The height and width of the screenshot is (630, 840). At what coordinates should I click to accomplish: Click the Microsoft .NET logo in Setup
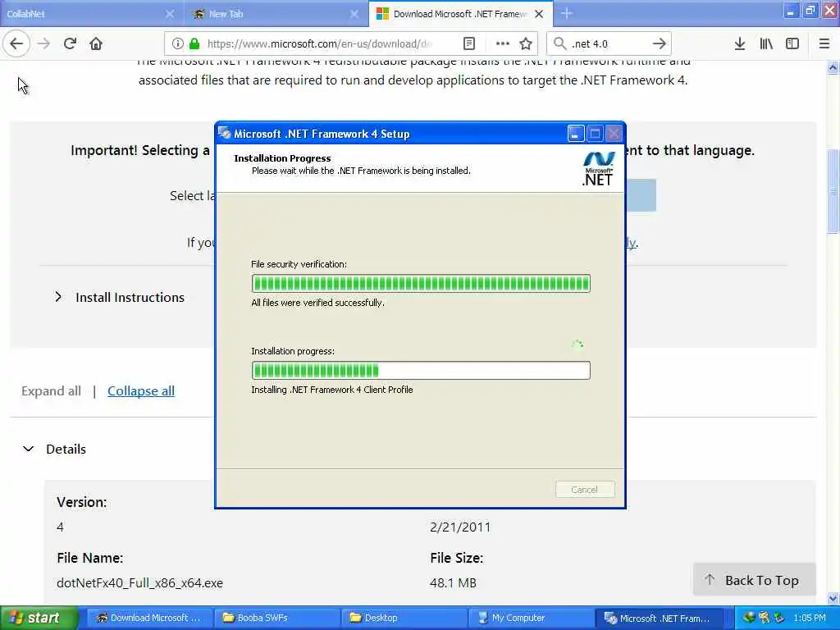pos(598,168)
